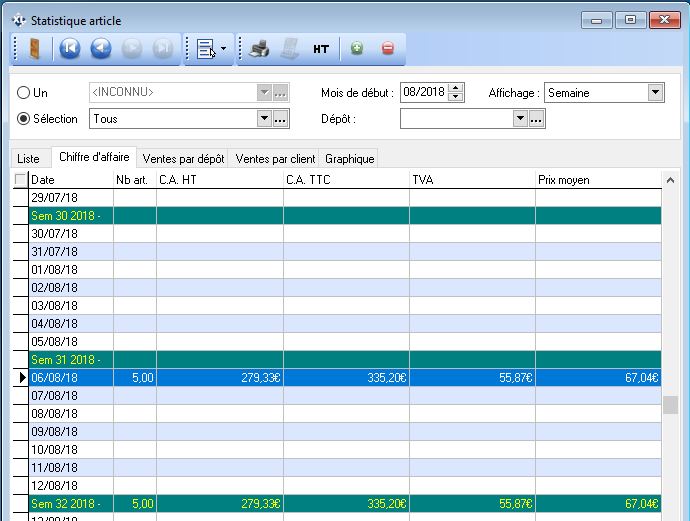Viewport: 690px width, 521px height.
Task: Expand the Affichage 'Semaine' dropdown
Action: pos(655,93)
